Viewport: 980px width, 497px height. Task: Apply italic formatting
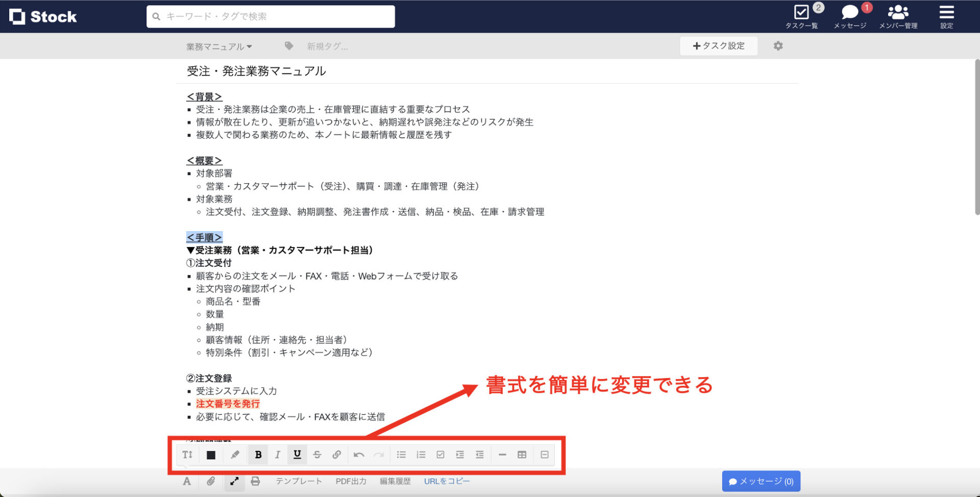(278, 454)
